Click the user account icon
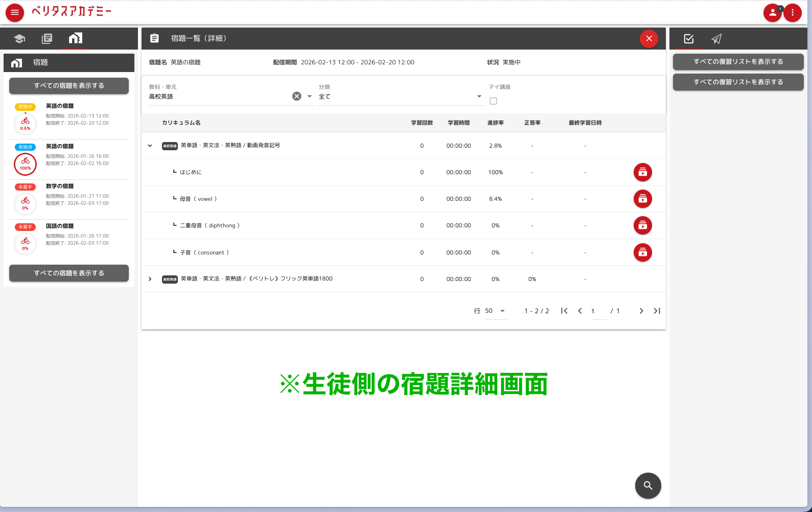 click(x=772, y=13)
